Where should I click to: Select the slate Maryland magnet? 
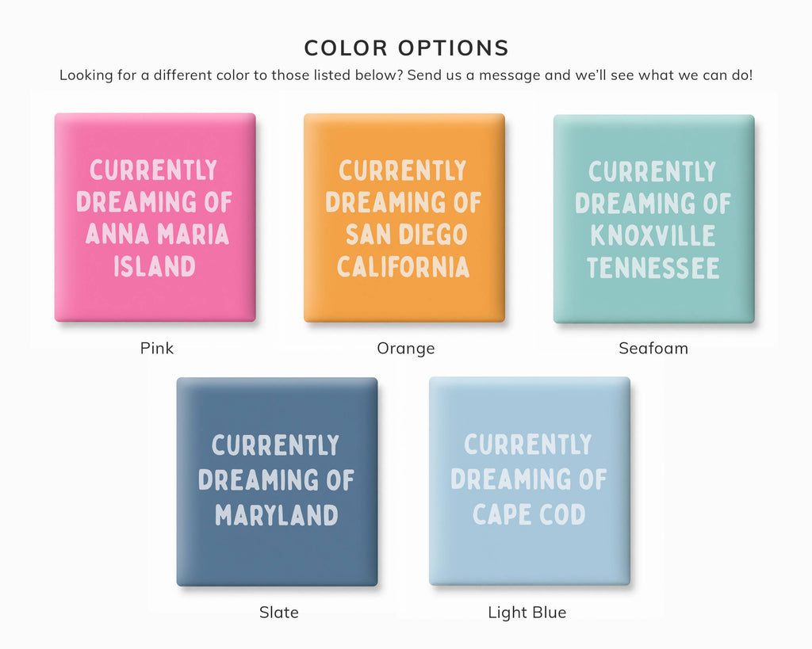(x=277, y=482)
